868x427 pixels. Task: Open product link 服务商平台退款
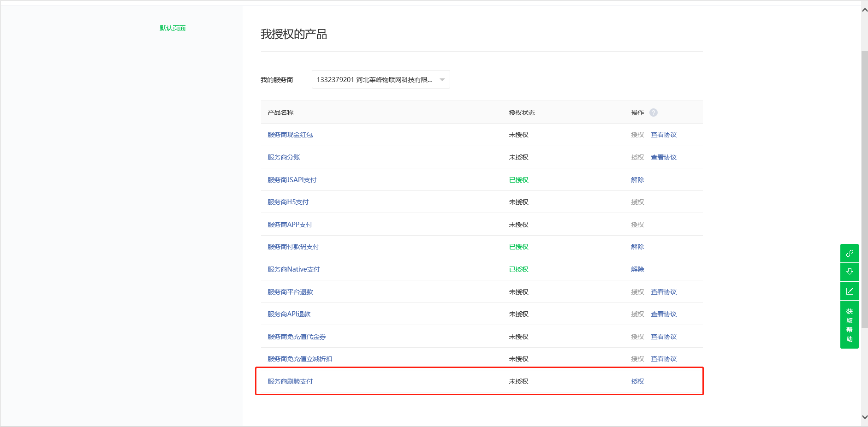point(290,292)
